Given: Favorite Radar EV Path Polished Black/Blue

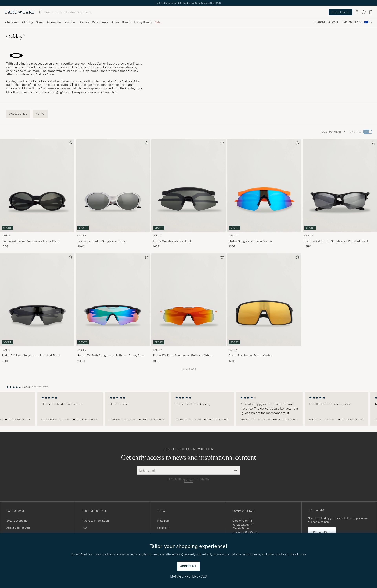Looking at the screenshot, I should 146,257.
